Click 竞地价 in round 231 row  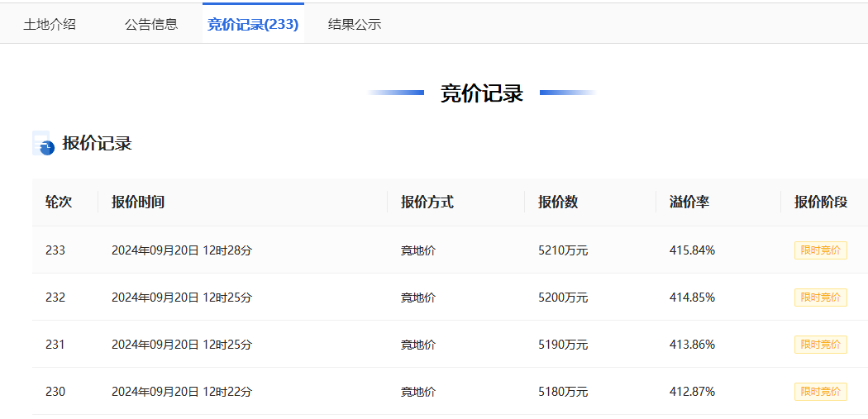418,345
